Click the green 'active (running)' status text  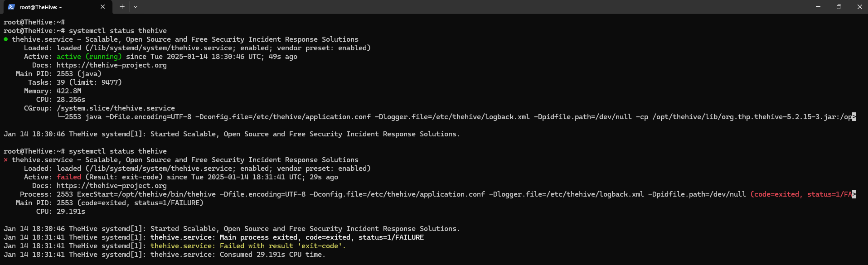pos(89,57)
